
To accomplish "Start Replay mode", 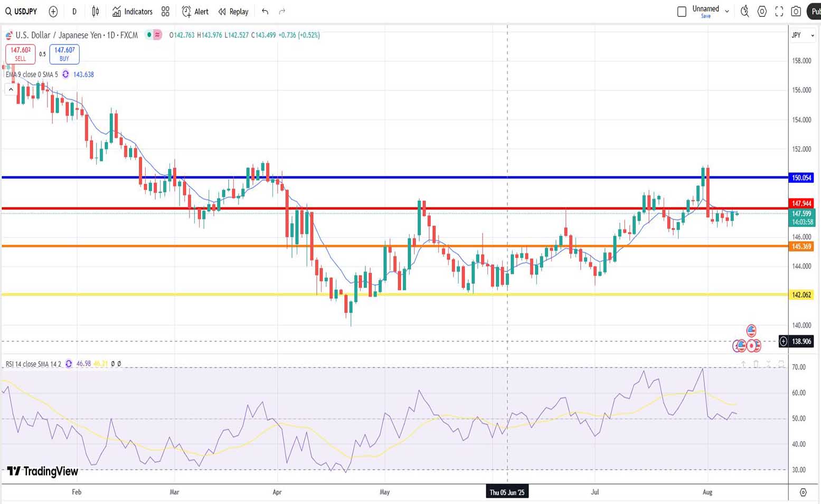I will click(233, 12).
